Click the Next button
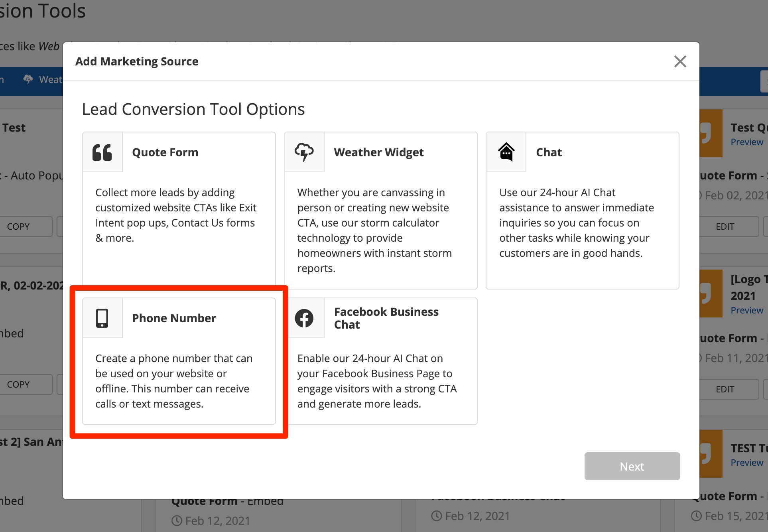This screenshot has height=532, width=768. 632,466
